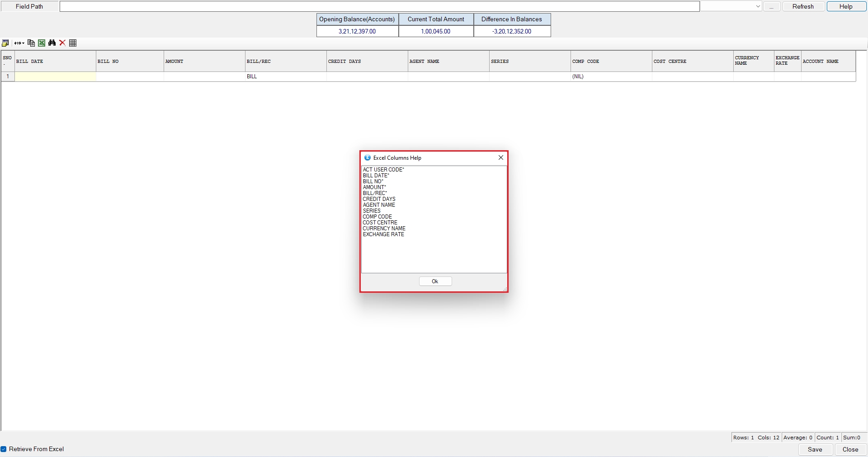
Task: Click the Excel Columns Help dialog icon
Action: point(368,158)
